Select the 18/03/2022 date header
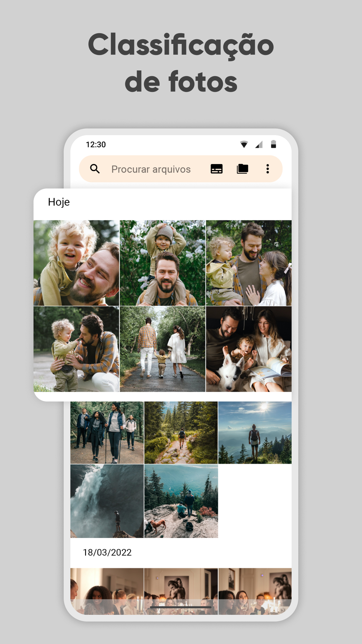Screen dimensions: 362x644 pyautogui.click(x=107, y=552)
